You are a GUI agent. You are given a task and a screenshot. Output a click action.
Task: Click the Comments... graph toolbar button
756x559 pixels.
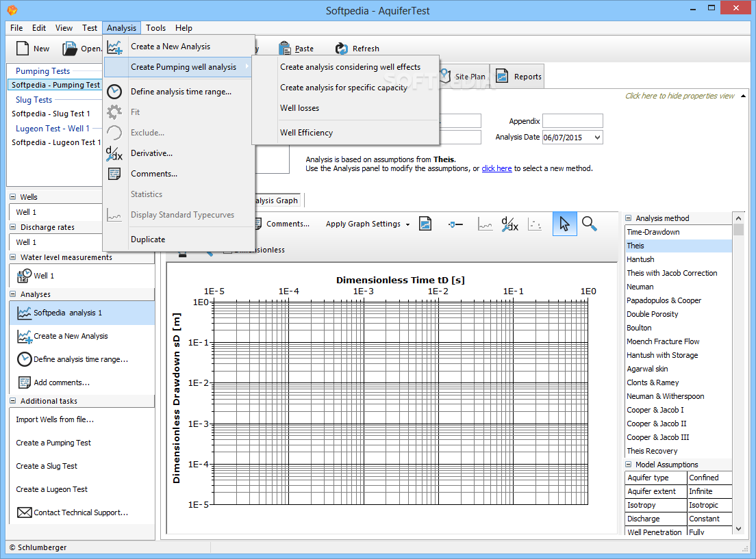[x=283, y=224]
